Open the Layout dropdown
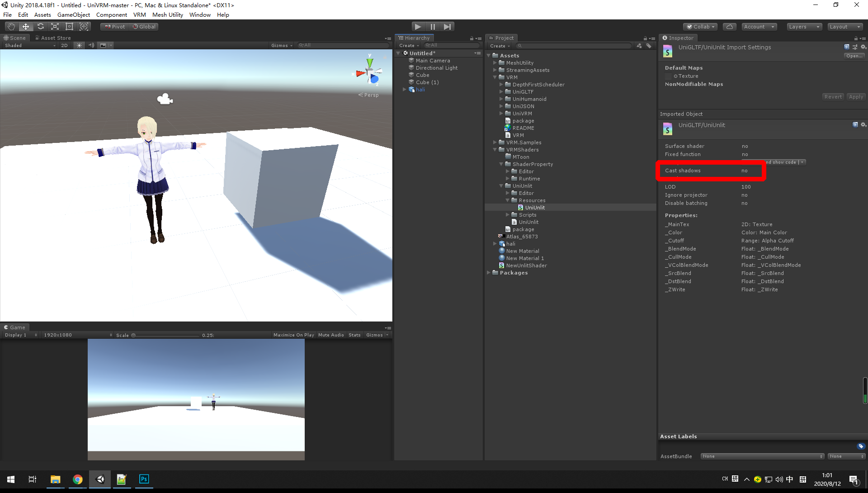Screen dimensions: 868x493 (x=845, y=27)
